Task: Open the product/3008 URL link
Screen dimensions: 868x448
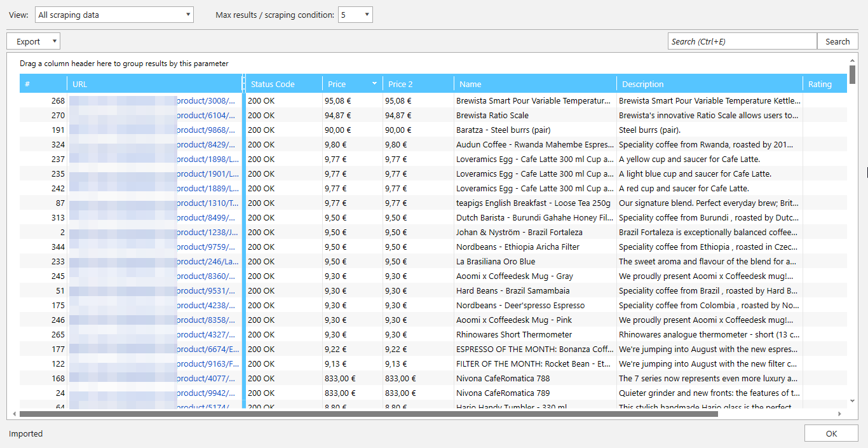Action: (x=207, y=100)
